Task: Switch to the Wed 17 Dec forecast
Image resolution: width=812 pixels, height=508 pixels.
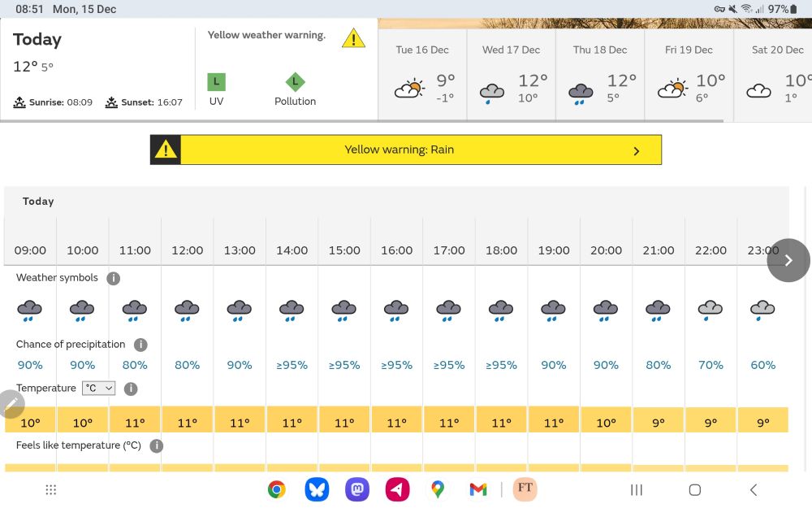Action: point(511,73)
